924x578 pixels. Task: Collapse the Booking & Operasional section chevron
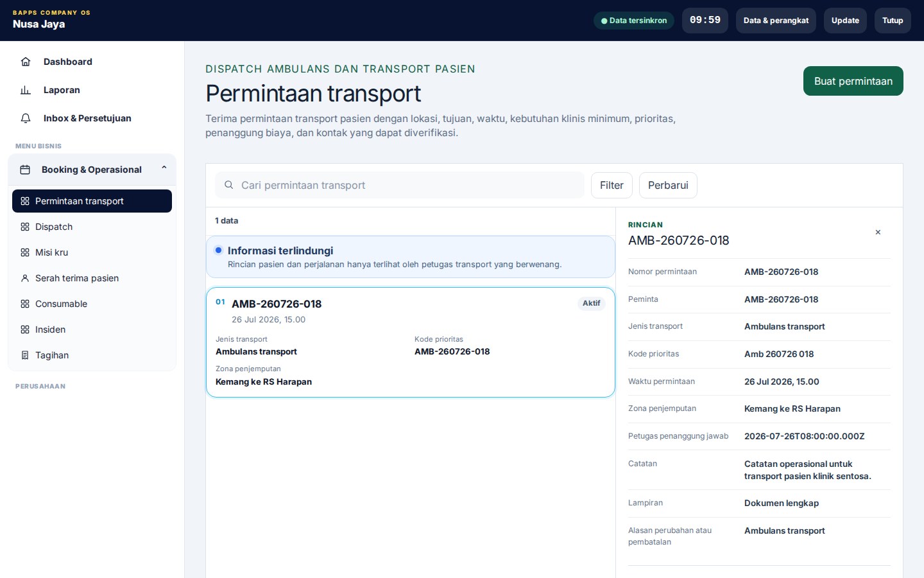click(164, 168)
